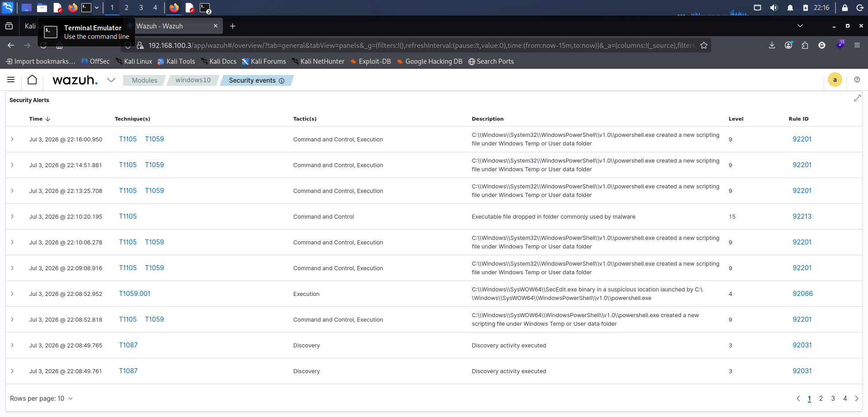Lock screen with padlock icon
Image resolution: width=868 pixels, height=417 pixels.
coord(844,8)
